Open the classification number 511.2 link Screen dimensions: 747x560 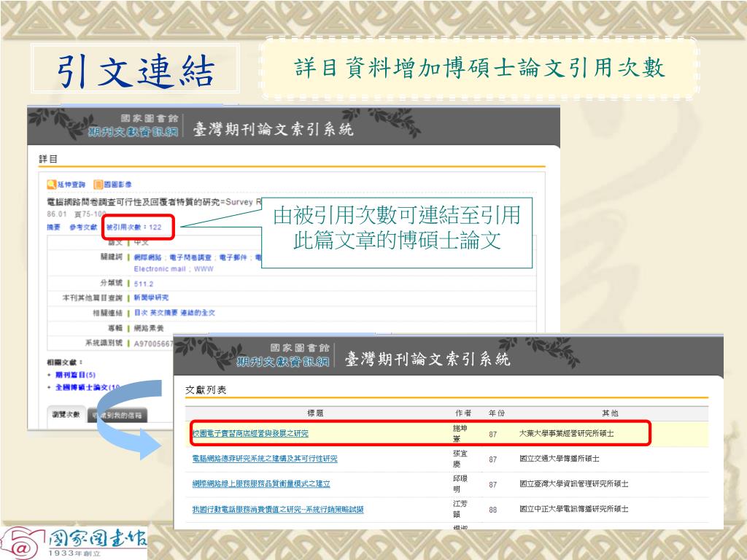[x=144, y=284]
